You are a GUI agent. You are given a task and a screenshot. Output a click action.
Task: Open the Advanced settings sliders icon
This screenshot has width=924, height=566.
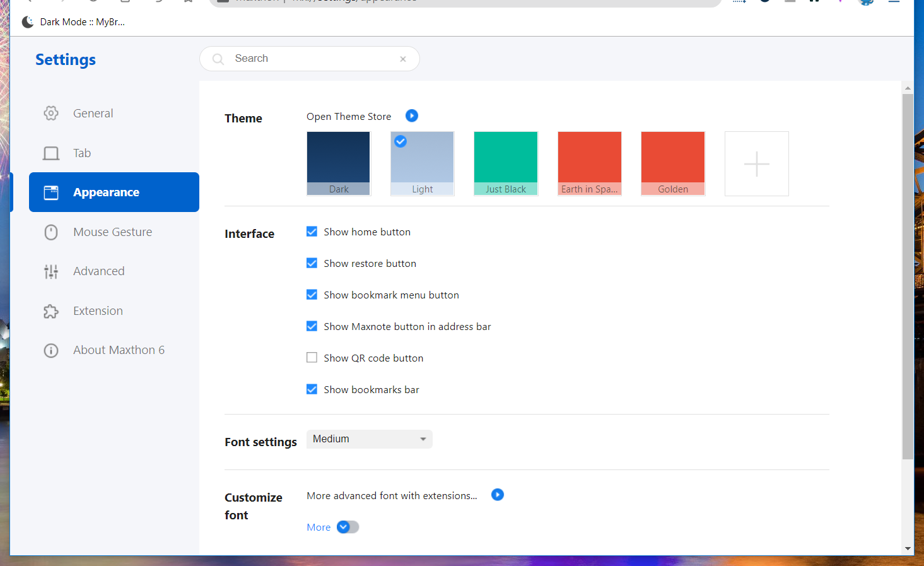point(50,271)
